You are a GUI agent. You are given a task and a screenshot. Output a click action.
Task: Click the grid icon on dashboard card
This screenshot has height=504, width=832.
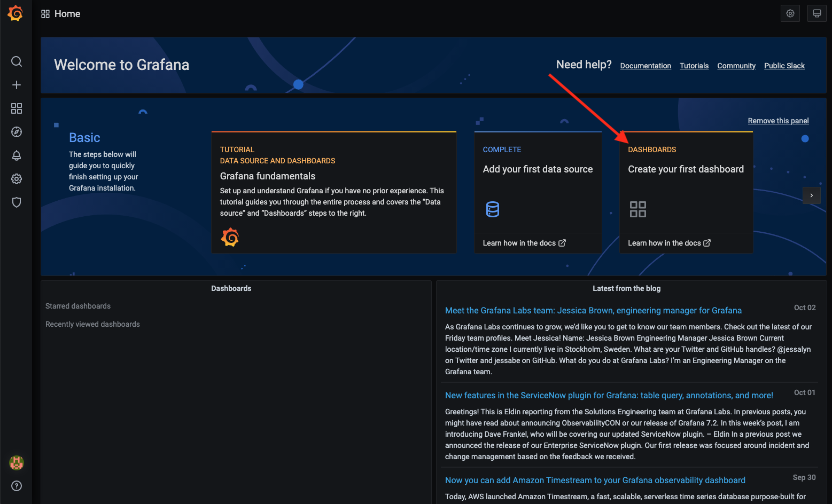pos(638,209)
